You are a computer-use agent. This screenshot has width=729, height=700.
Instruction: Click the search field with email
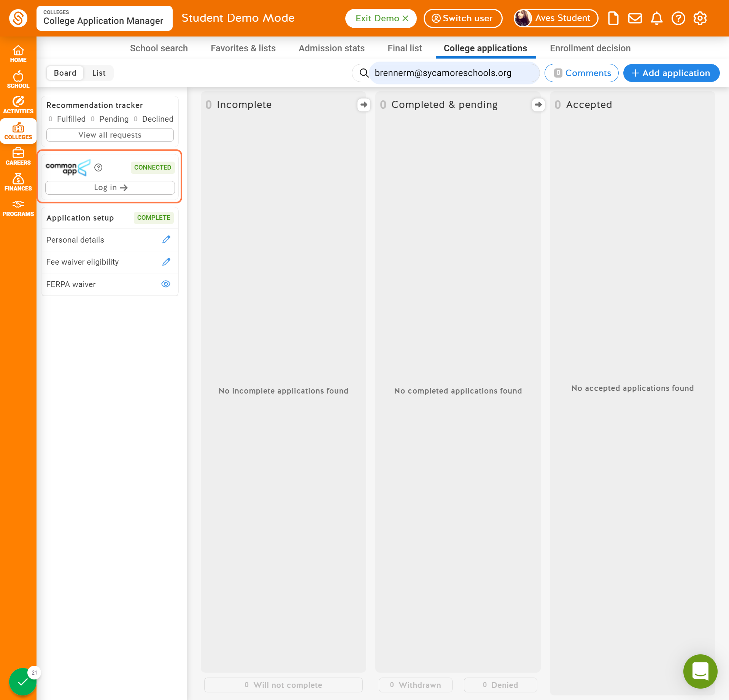pyautogui.click(x=446, y=73)
